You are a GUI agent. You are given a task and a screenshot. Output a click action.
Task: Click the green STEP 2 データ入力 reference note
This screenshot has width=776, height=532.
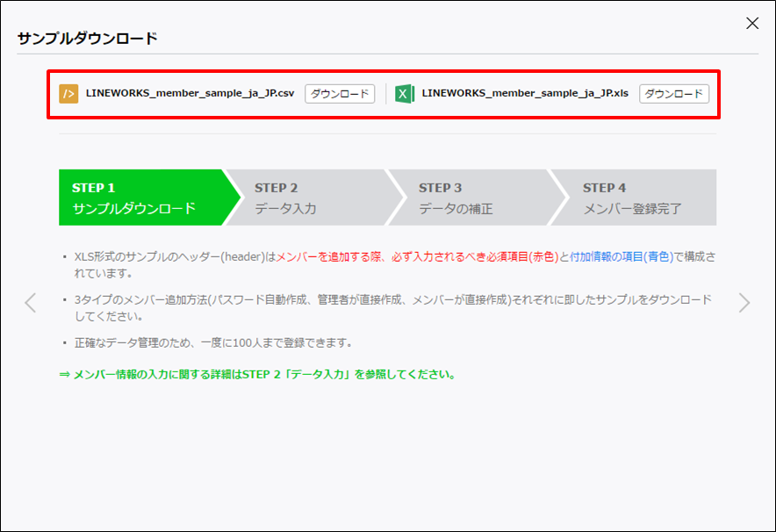257,374
